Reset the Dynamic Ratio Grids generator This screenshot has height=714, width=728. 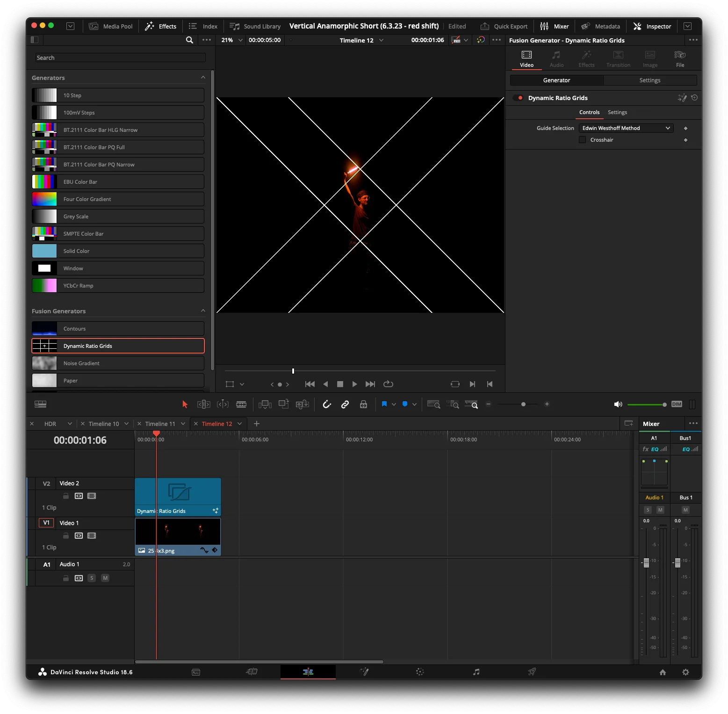tap(694, 98)
